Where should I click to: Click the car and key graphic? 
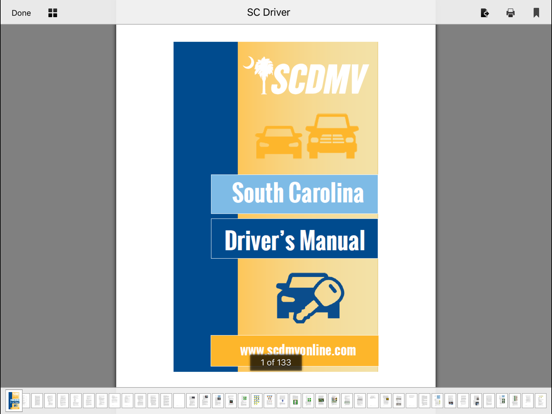click(x=310, y=297)
